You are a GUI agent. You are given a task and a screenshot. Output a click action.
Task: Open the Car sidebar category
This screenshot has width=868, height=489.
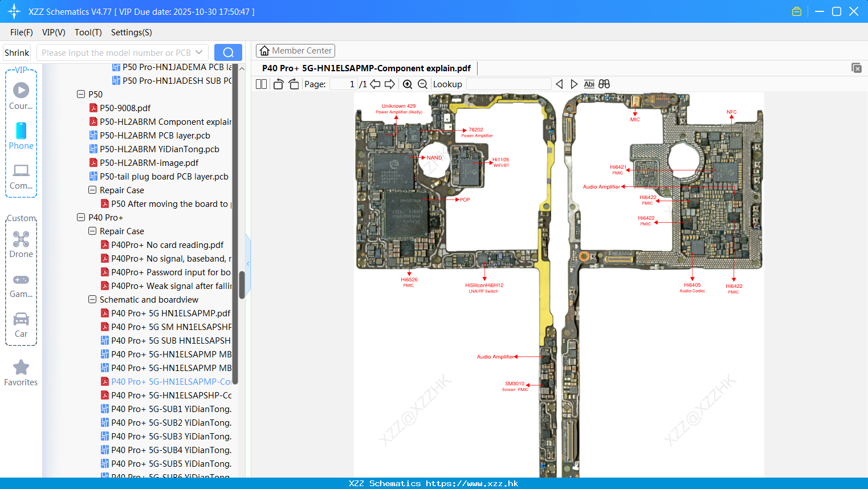(21, 325)
